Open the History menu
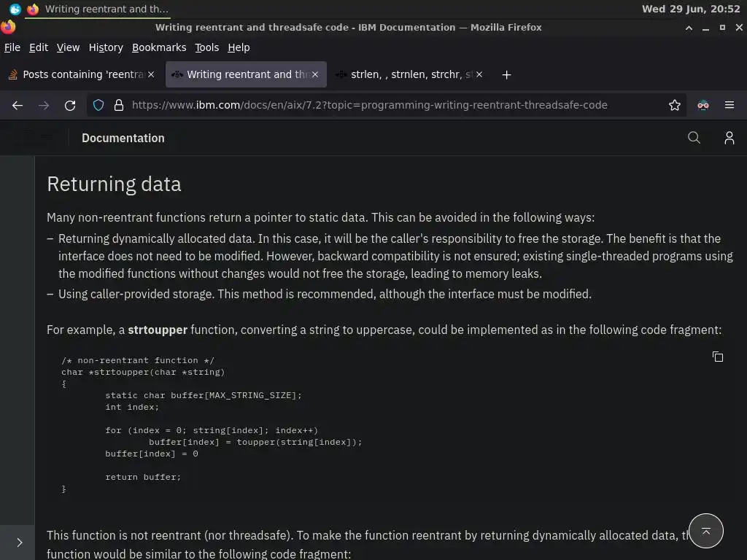This screenshot has height=560, width=747. tap(106, 47)
